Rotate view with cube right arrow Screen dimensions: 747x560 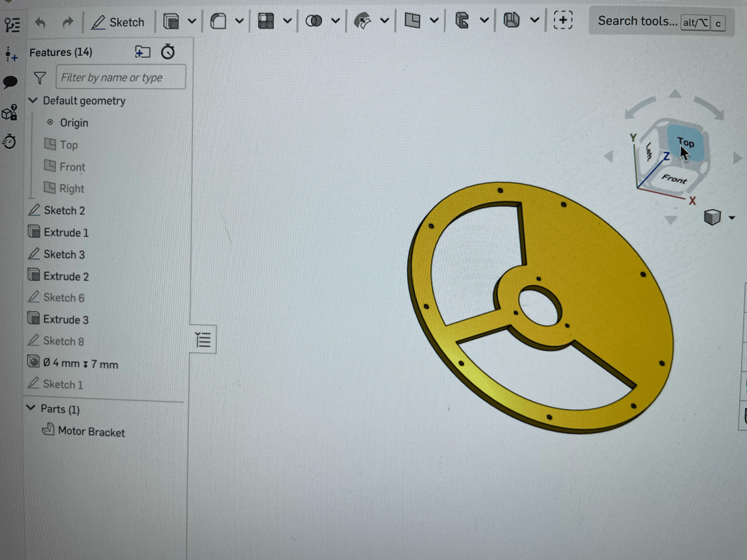click(738, 158)
